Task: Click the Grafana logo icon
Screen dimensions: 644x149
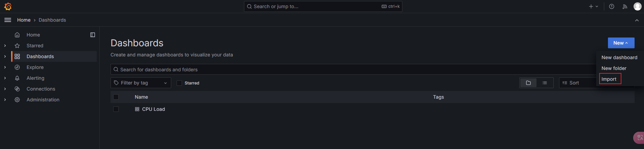Action: 8,6
